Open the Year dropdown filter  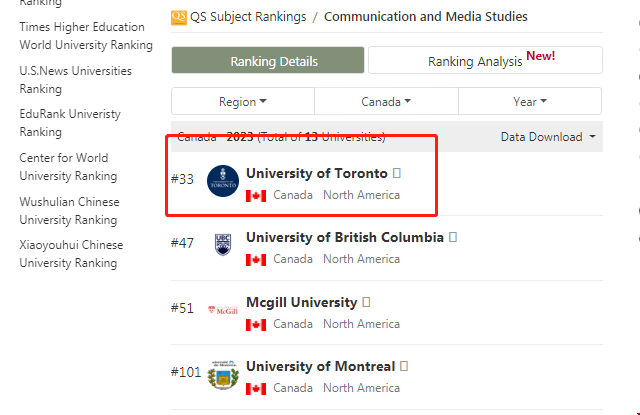click(530, 101)
